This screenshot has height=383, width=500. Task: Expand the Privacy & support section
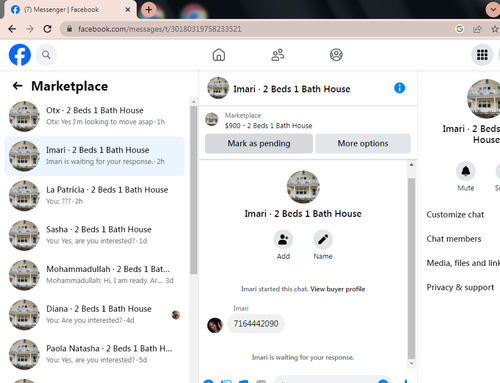coord(461,288)
